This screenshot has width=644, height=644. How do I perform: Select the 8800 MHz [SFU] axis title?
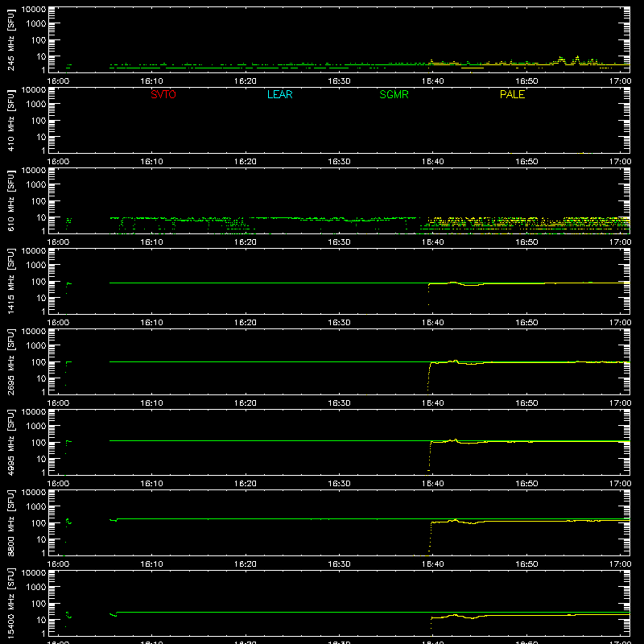click(x=11, y=522)
